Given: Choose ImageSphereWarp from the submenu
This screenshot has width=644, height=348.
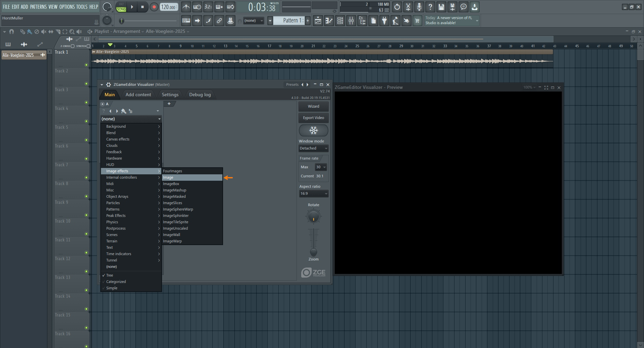Looking at the screenshot, I should (x=192, y=209).
